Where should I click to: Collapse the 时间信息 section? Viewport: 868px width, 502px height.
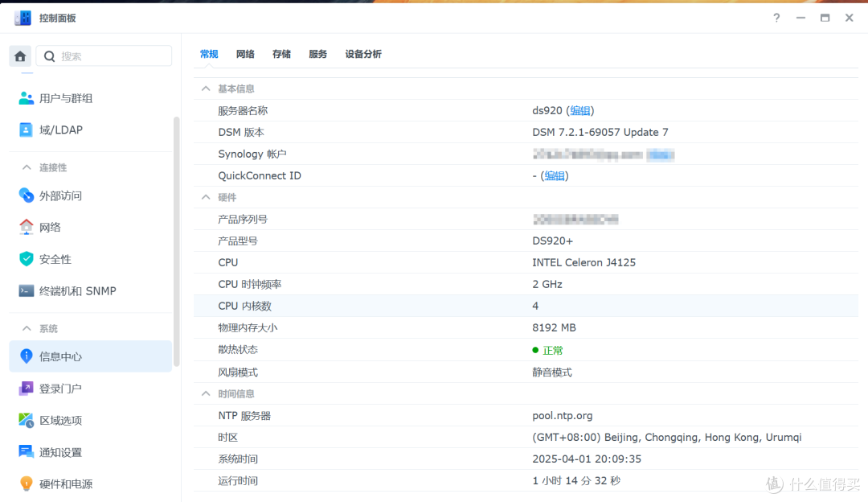coord(206,393)
